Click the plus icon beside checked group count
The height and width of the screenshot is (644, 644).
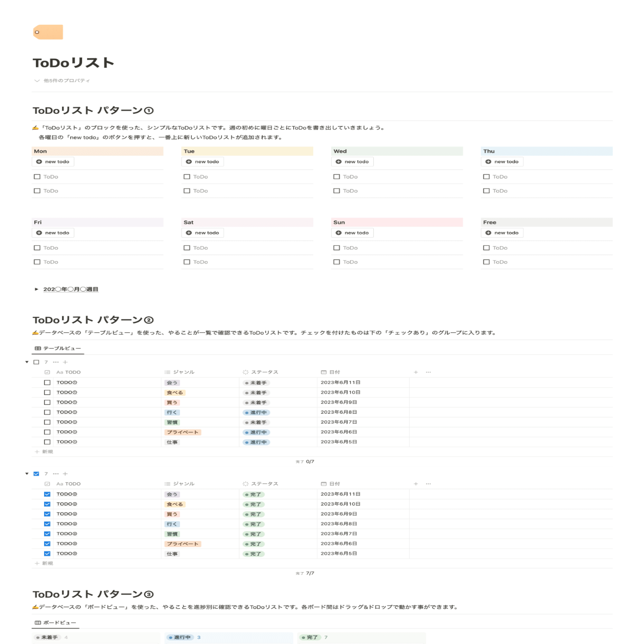tap(65, 474)
